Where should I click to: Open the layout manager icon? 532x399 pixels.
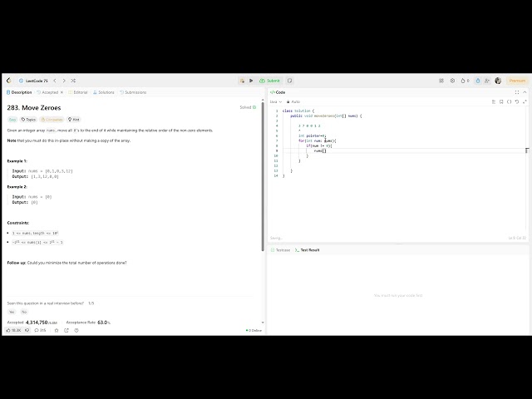tap(441, 81)
